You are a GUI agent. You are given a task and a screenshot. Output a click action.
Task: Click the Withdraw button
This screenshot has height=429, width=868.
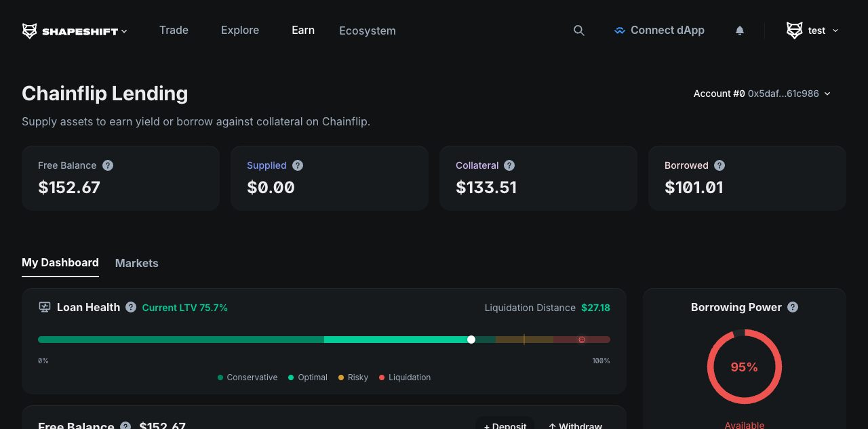575,426
